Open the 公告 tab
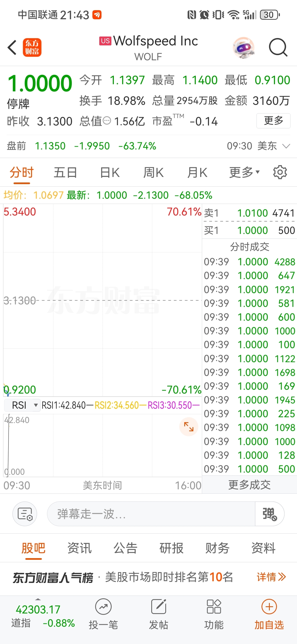This screenshot has height=644, width=297. click(125, 548)
